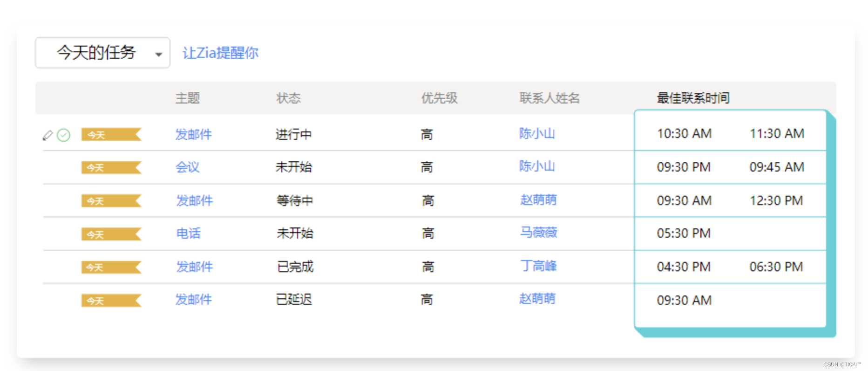The image size is (868, 371).
Task: Click the 今天 tag in the 已延迟 row
Action: pyautogui.click(x=111, y=301)
